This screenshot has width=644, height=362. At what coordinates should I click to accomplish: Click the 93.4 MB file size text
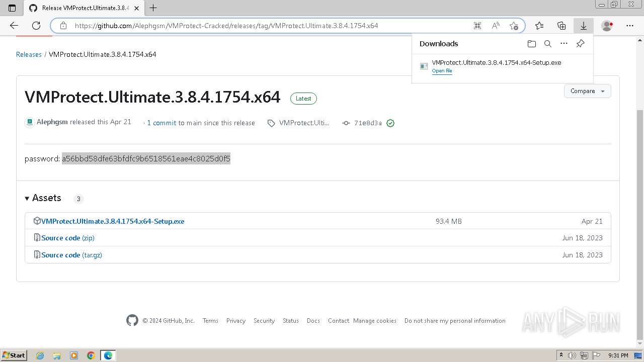click(449, 221)
